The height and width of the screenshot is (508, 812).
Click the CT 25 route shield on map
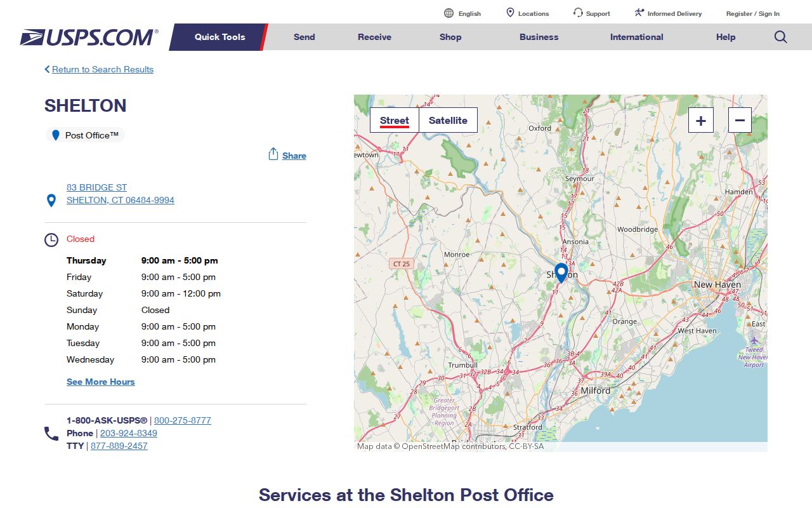click(x=401, y=264)
